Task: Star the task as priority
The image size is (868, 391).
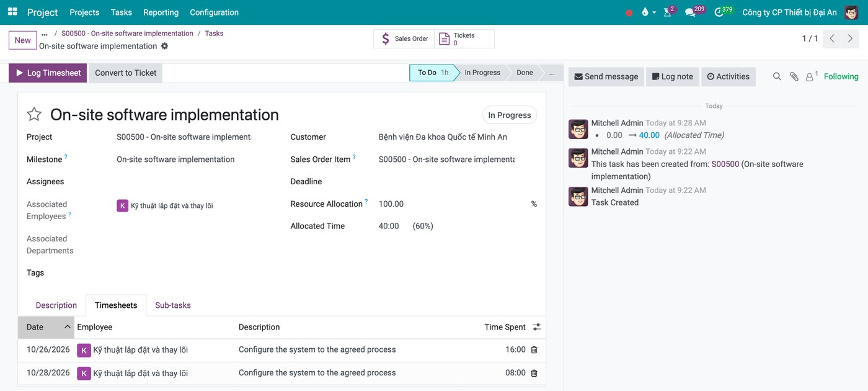Action: [x=34, y=114]
